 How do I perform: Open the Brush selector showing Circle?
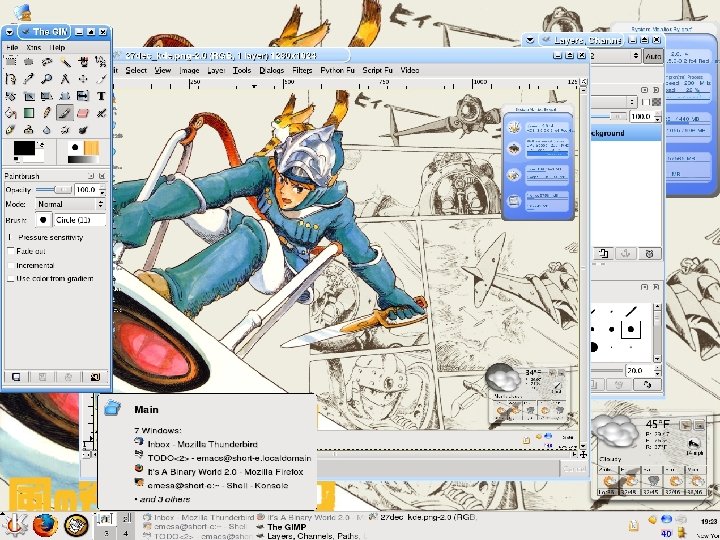click(43, 220)
